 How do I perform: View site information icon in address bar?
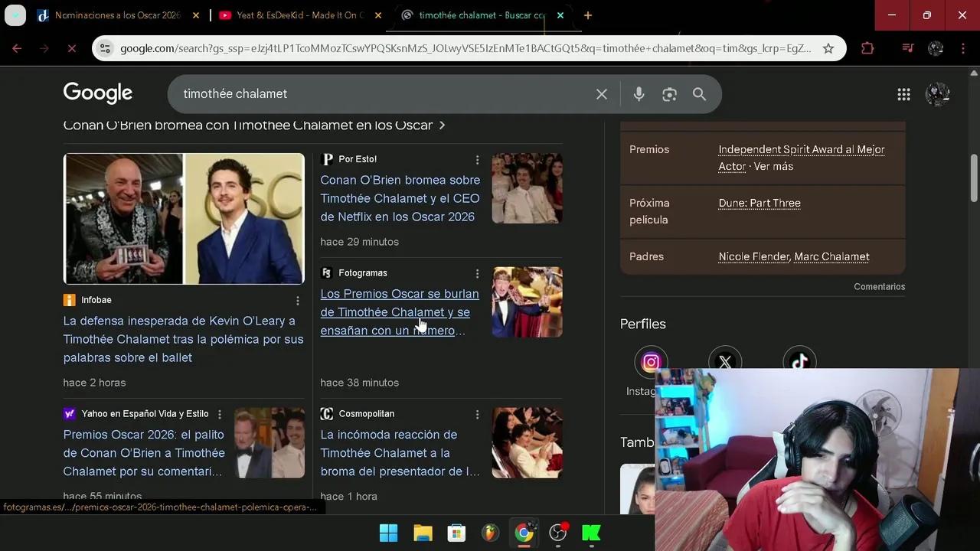(105, 48)
